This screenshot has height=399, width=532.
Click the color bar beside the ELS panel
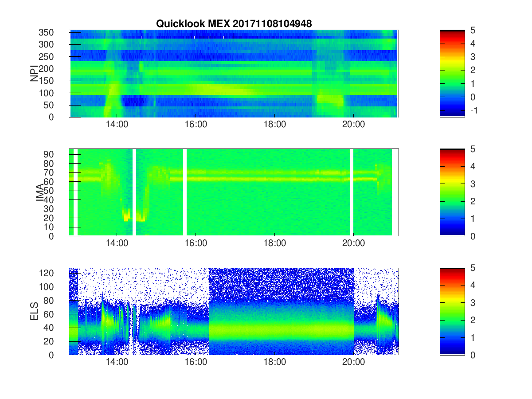coord(452,311)
